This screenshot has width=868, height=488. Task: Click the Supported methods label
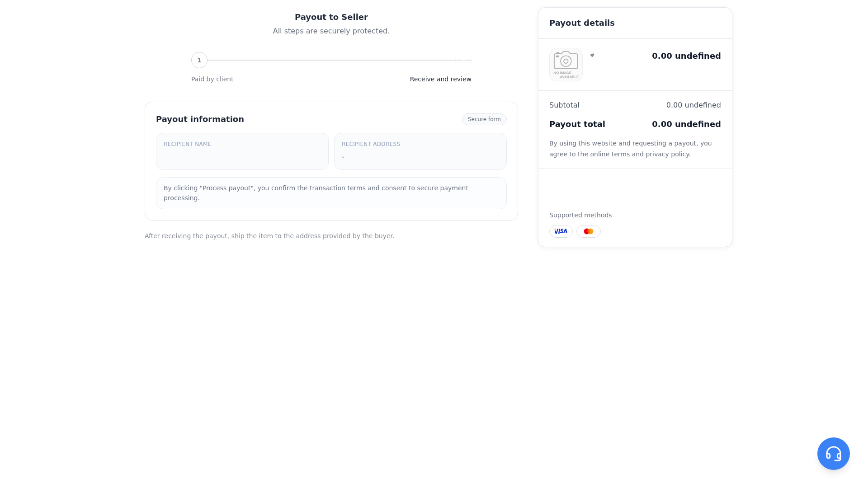[580, 215]
